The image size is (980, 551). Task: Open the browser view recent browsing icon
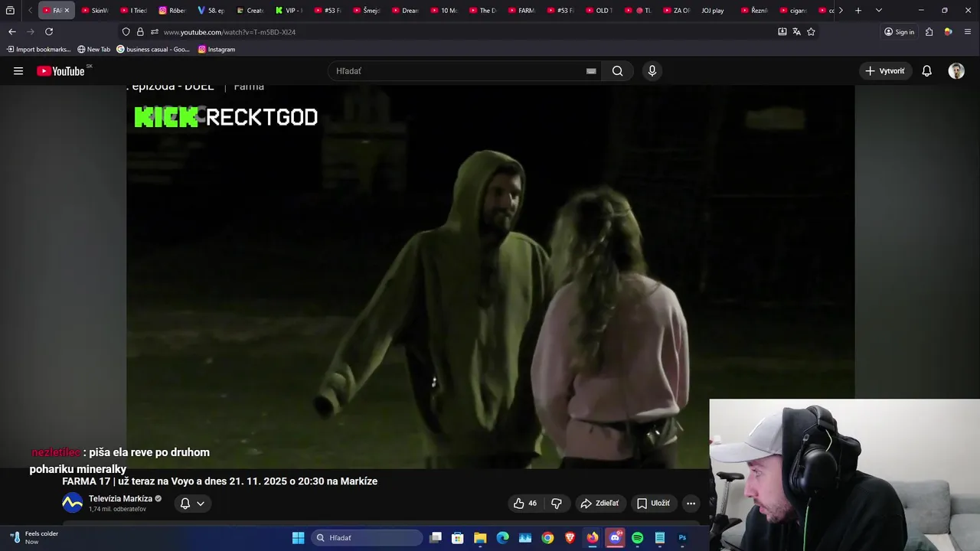[x=10, y=11]
